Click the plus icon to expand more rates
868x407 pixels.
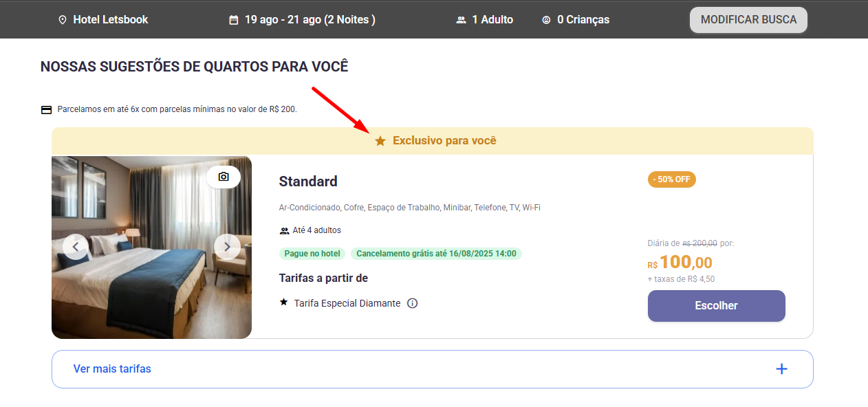[x=781, y=369]
